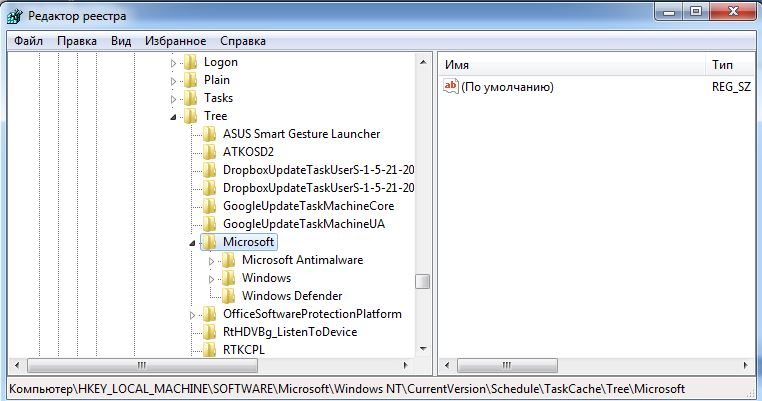Screen dimensions: 762x401
Task: Click the values pane scroll left arrow
Action: pos(447,365)
